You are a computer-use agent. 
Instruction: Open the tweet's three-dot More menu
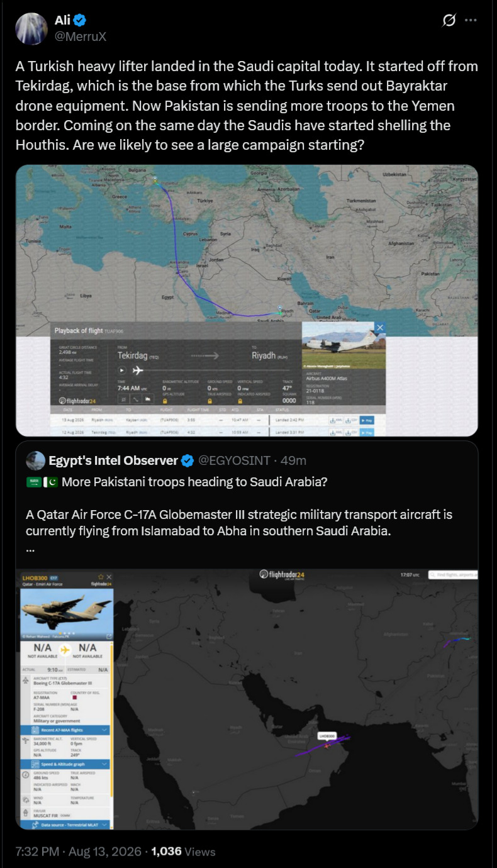click(x=471, y=21)
